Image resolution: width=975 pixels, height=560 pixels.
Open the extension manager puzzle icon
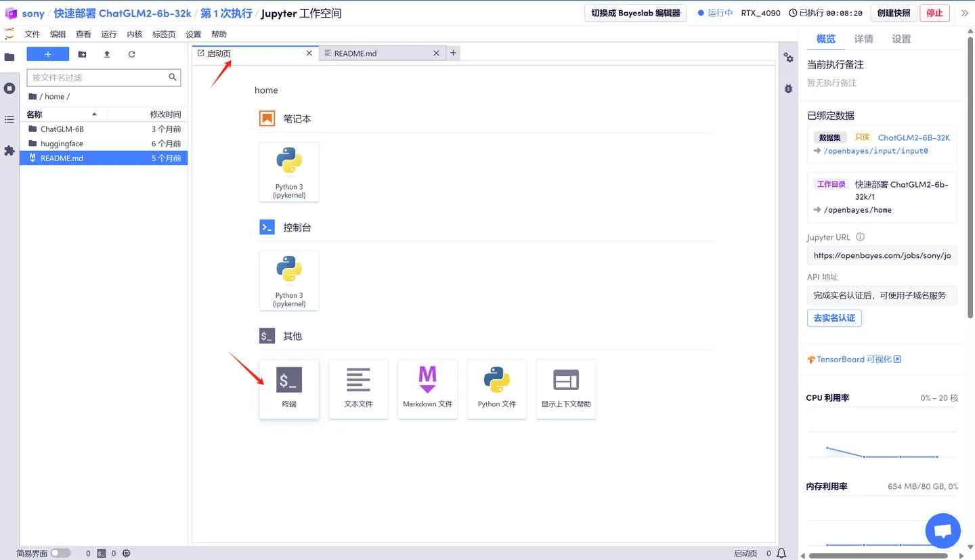coord(9,150)
